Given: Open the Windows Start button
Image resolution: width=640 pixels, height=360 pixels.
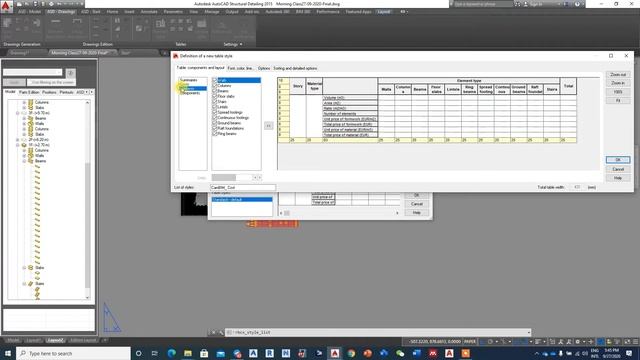Looking at the screenshot, I should click(8, 353).
